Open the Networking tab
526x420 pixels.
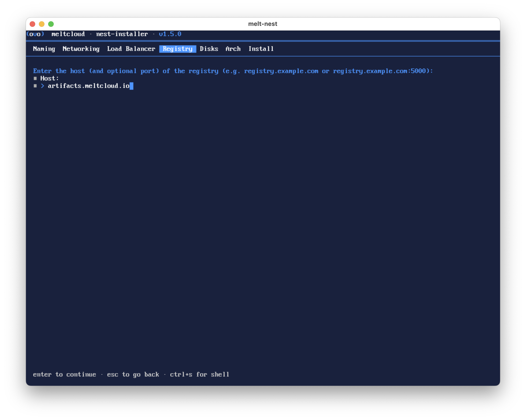[x=81, y=49]
